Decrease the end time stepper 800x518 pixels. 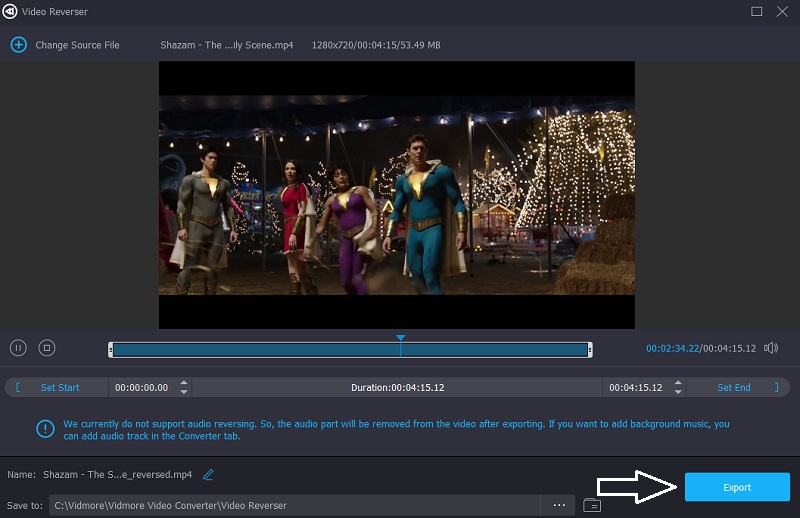pyautogui.click(x=678, y=392)
